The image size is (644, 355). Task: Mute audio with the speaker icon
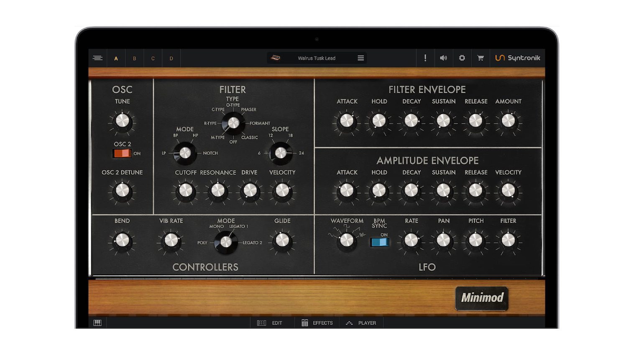(x=443, y=58)
